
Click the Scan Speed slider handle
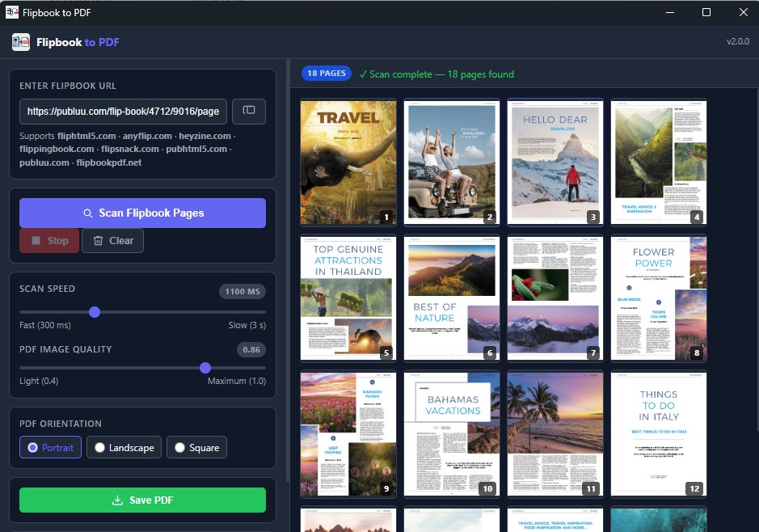pyautogui.click(x=95, y=311)
